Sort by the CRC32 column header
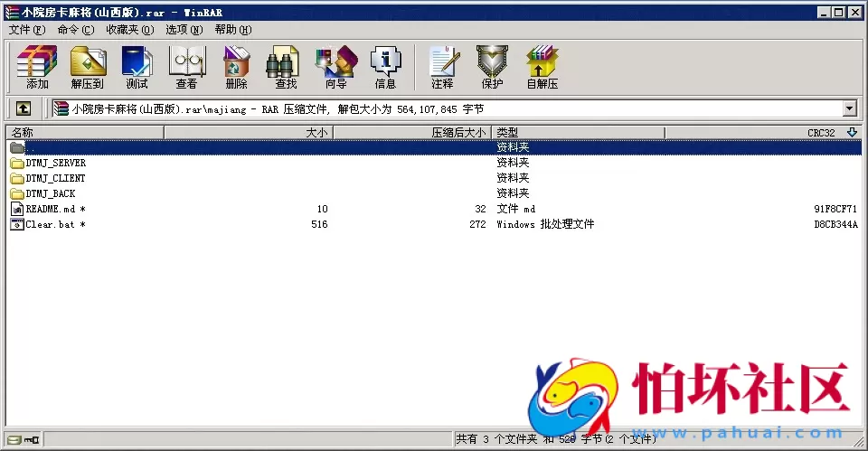 click(x=763, y=132)
